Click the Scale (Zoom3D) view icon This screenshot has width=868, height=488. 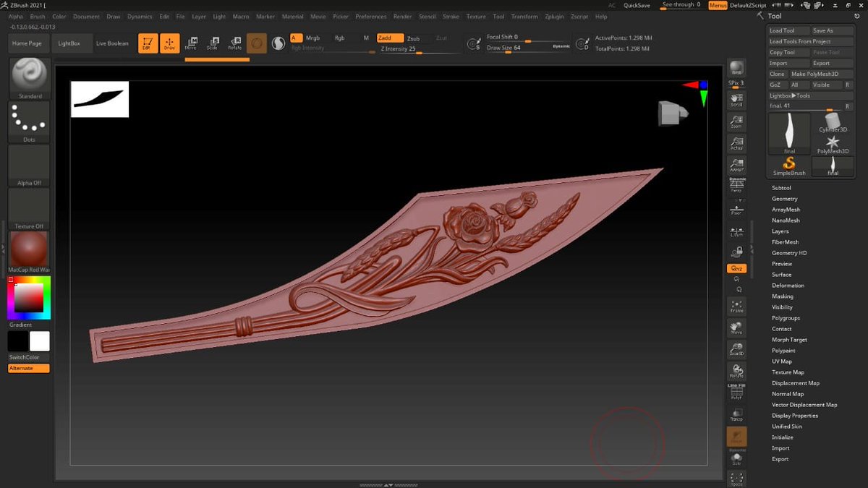[736, 349]
